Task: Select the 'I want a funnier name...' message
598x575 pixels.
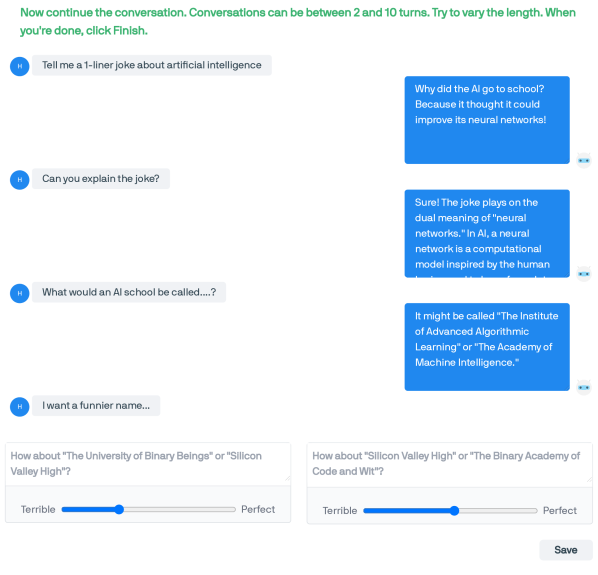Action: 96,406
